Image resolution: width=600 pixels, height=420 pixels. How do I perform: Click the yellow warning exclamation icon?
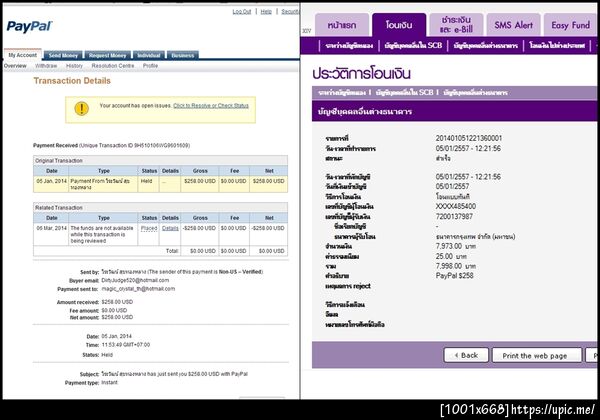(x=81, y=109)
